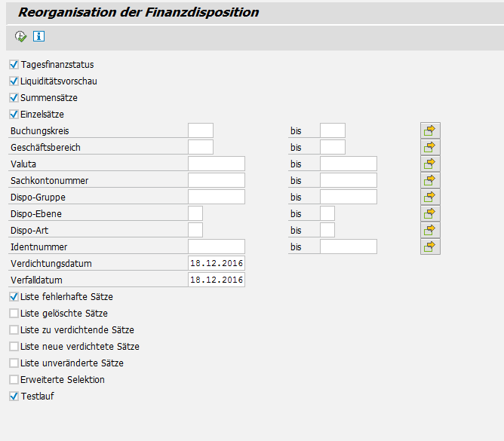Open multiple selection for Sachkontonummer
Screen dimensions: 504x441
click(430, 180)
